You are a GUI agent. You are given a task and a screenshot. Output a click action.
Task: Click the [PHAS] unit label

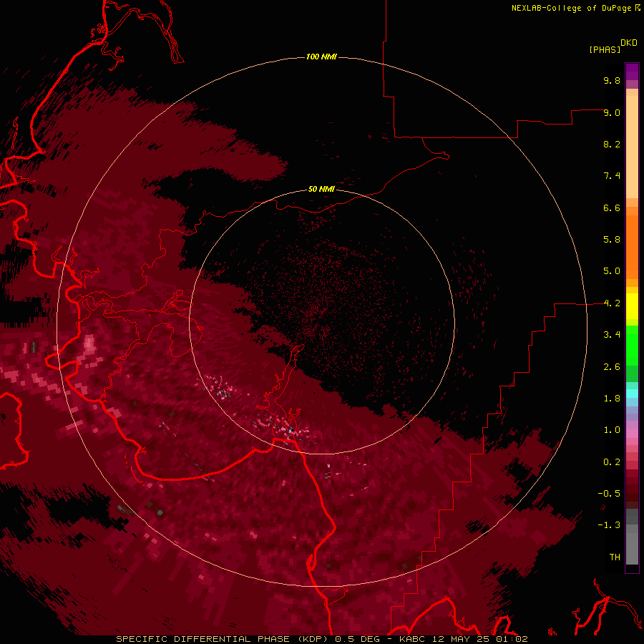coord(605,50)
